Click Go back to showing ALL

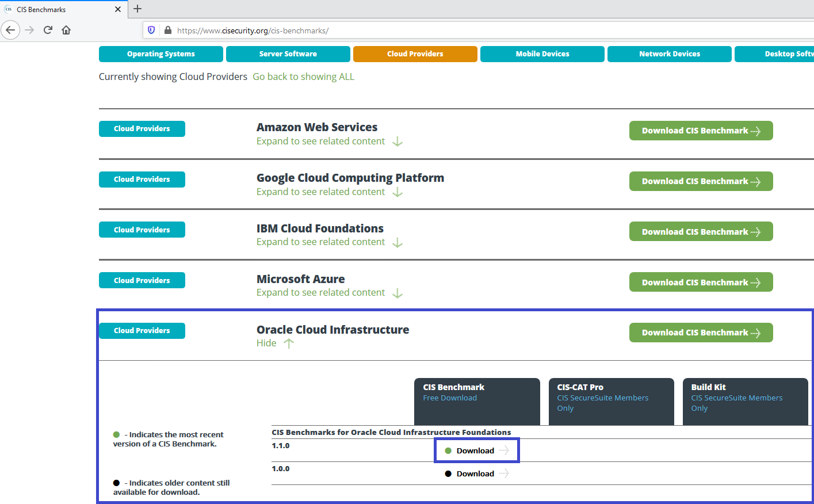tap(303, 76)
